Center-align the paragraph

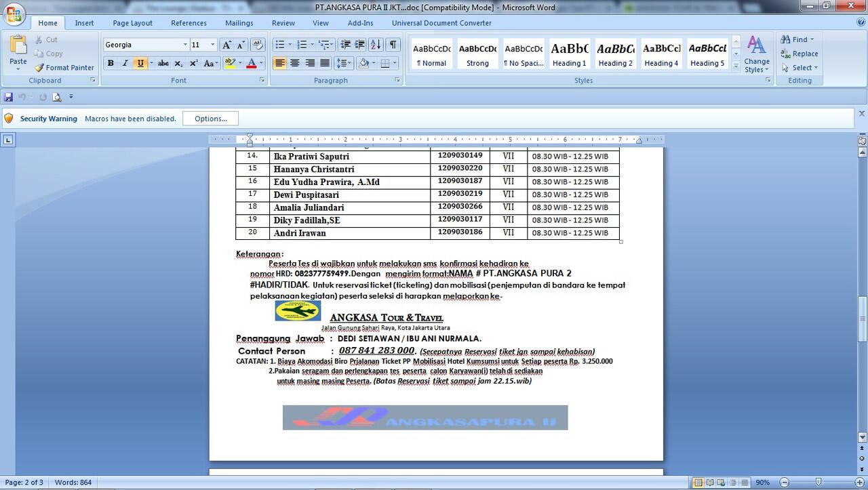point(295,63)
